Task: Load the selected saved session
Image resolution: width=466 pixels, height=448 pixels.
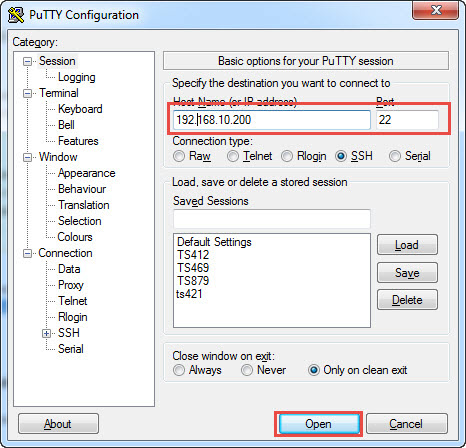Action: coord(407,245)
